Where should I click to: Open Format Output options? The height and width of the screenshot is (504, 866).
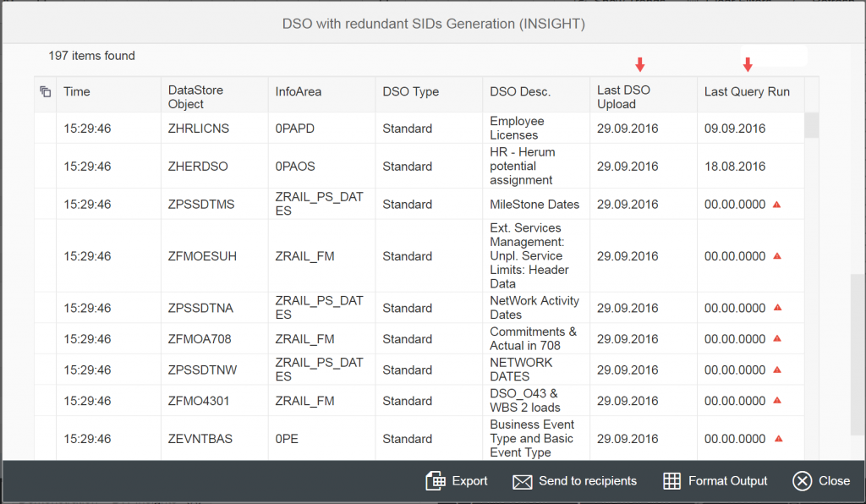715,480
